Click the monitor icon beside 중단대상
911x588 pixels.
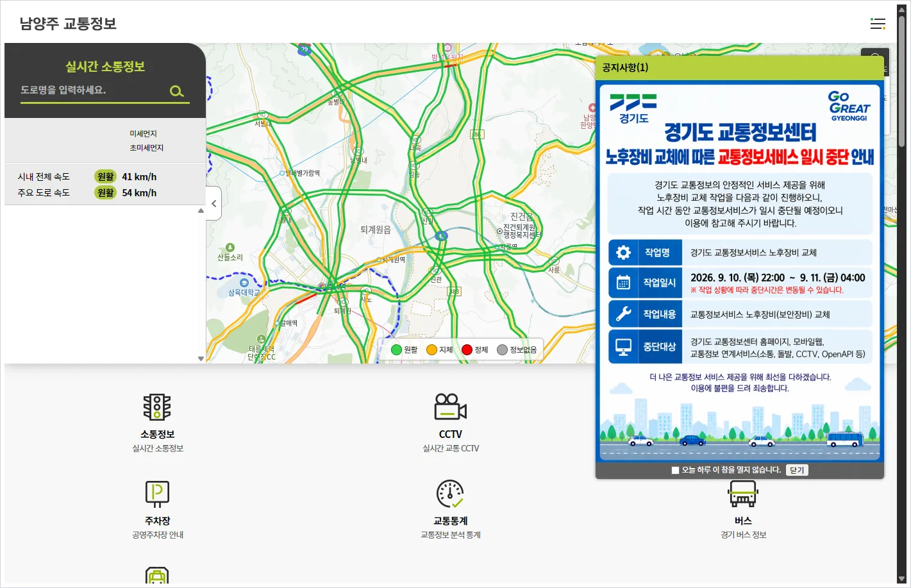coord(623,347)
